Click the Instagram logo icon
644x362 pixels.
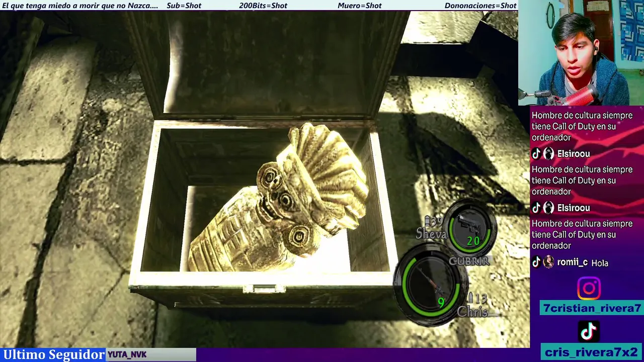pyautogui.click(x=589, y=288)
